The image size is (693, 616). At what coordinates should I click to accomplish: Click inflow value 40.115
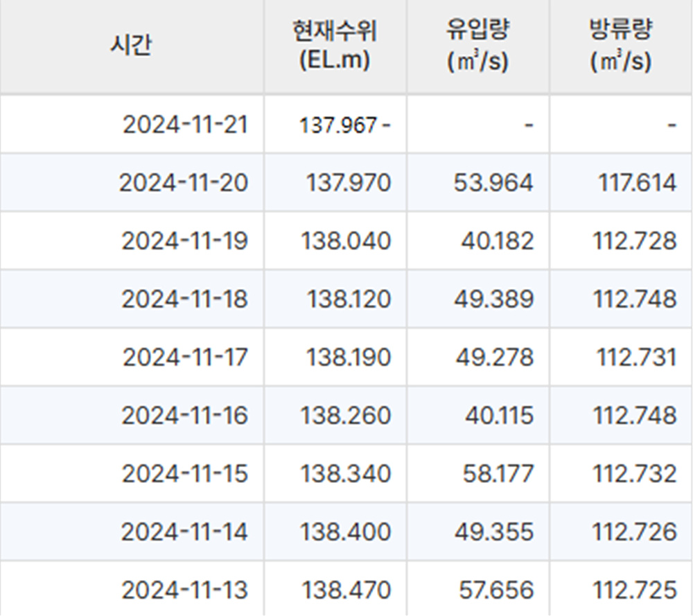click(x=500, y=416)
